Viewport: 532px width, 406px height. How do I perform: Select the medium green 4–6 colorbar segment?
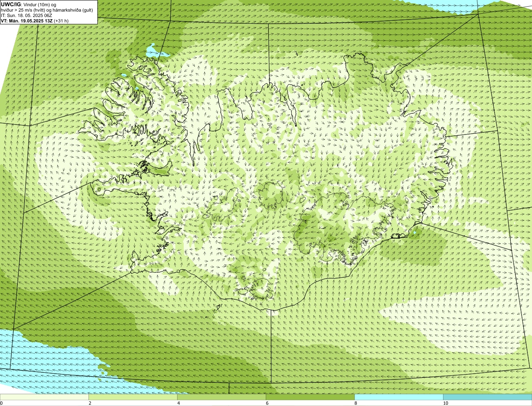(x=222, y=397)
